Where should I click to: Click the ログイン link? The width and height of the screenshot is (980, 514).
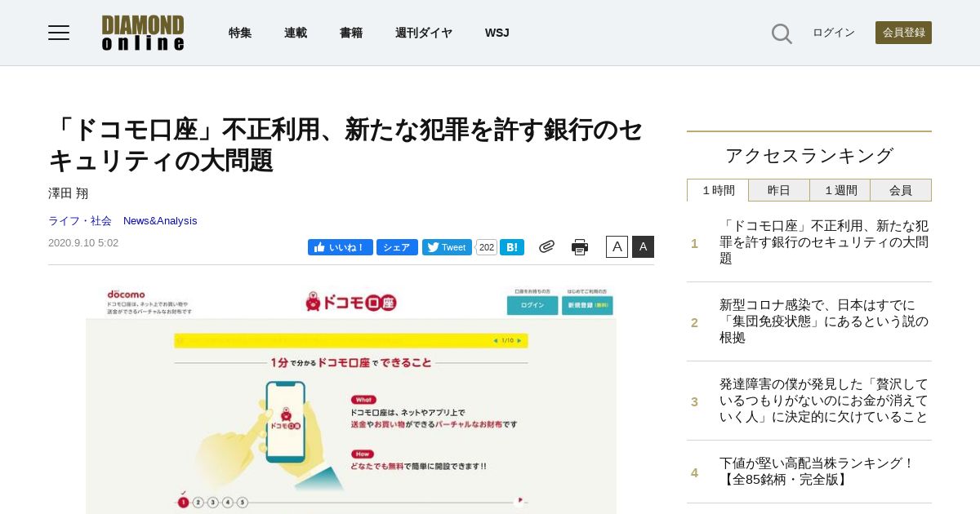(834, 33)
